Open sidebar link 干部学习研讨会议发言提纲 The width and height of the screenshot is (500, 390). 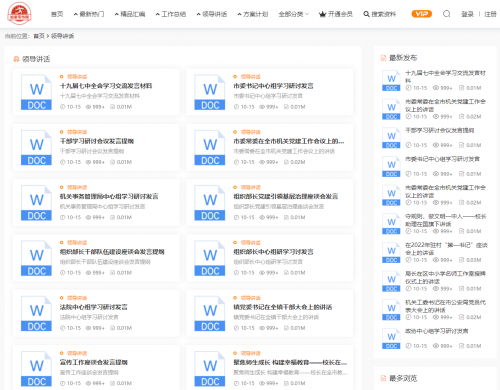tap(440, 131)
